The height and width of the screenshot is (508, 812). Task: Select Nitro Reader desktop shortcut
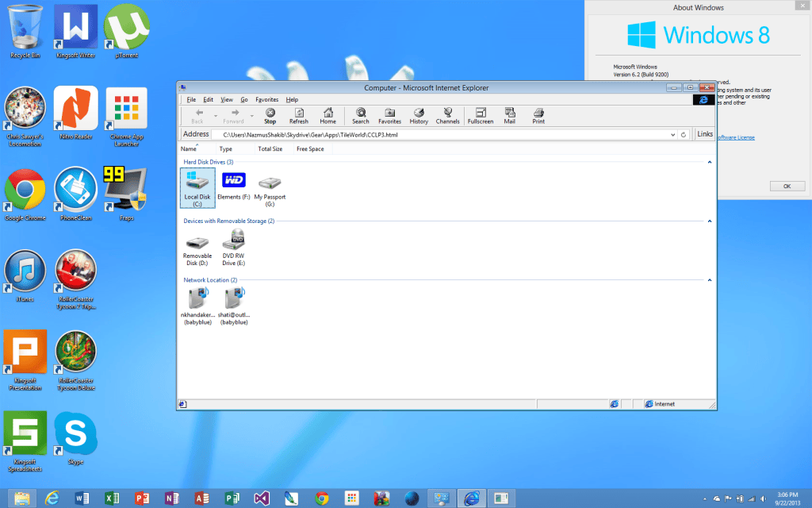(x=75, y=114)
